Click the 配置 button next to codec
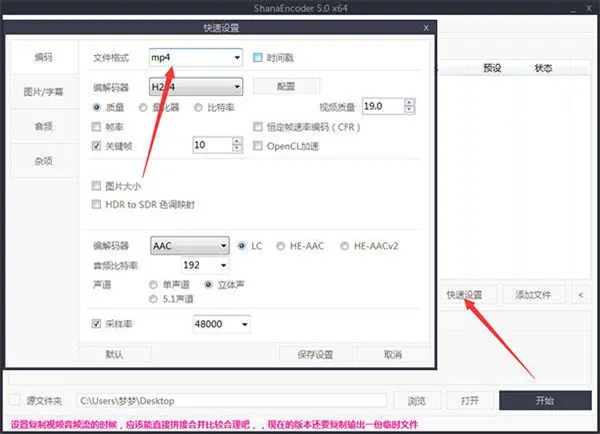The width and height of the screenshot is (600, 434). tap(286, 86)
